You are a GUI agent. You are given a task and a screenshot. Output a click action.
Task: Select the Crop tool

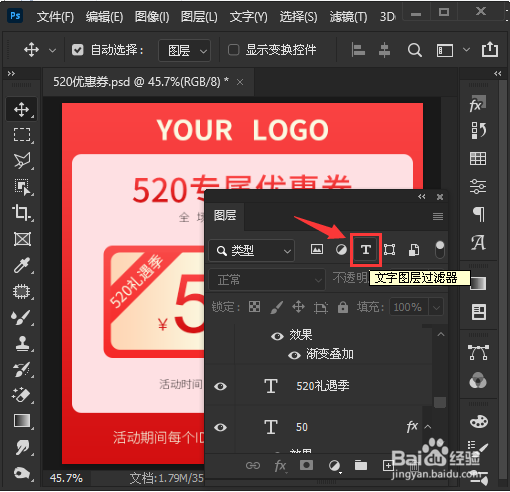point(21,213)
